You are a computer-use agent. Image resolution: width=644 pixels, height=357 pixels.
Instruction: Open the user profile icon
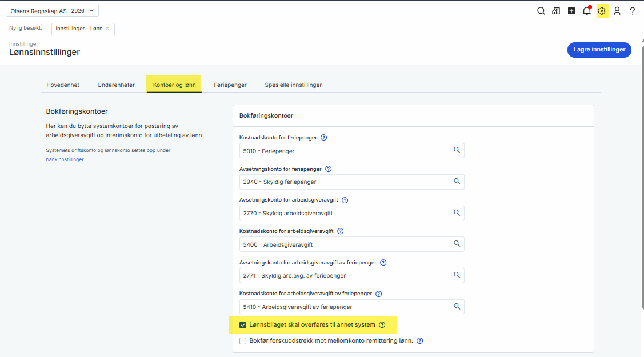[x=617, y=11]
